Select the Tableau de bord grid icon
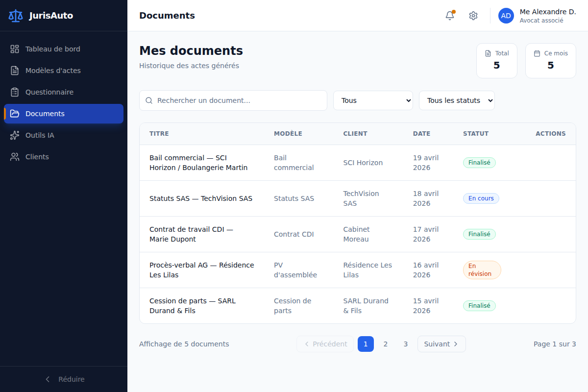The width and height of the screenshot is (588, 392). (x=15, y=49)
